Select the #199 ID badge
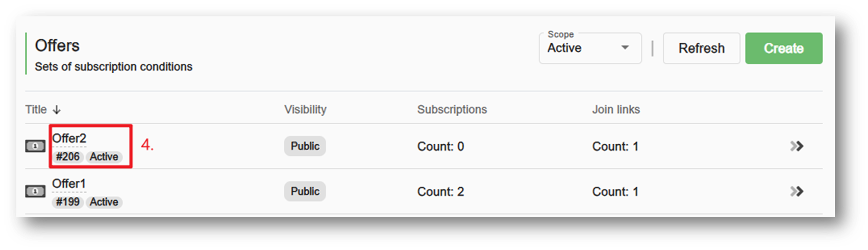The width and height of the screenshot is (868, 250). coord(68,201)
